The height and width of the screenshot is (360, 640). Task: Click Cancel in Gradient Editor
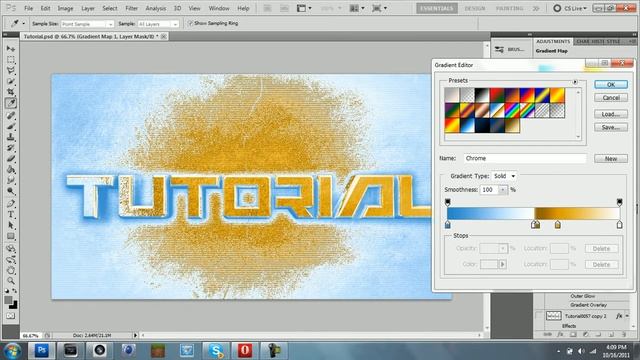[611, 98]
